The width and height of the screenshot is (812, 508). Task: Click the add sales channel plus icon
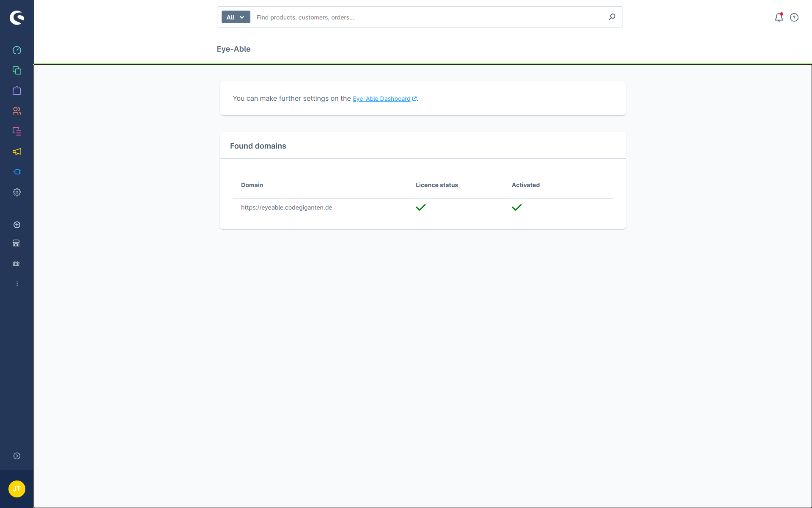click(17, 225)
